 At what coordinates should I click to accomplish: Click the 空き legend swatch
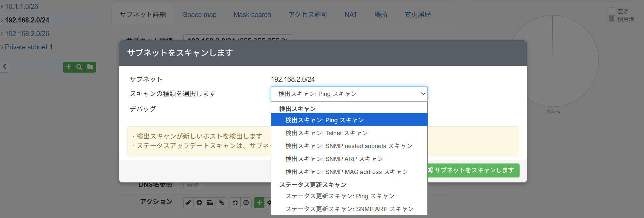click(612, 11)
